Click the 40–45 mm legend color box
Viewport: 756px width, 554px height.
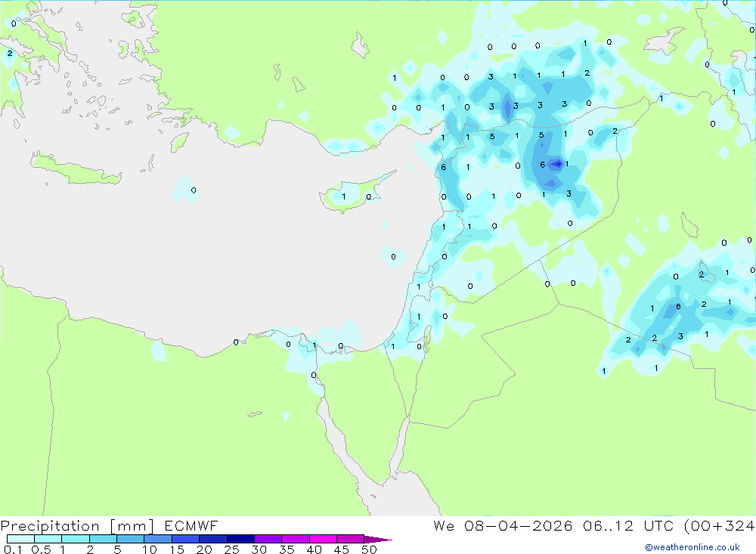pyautogui.click(x=323, y=539)
